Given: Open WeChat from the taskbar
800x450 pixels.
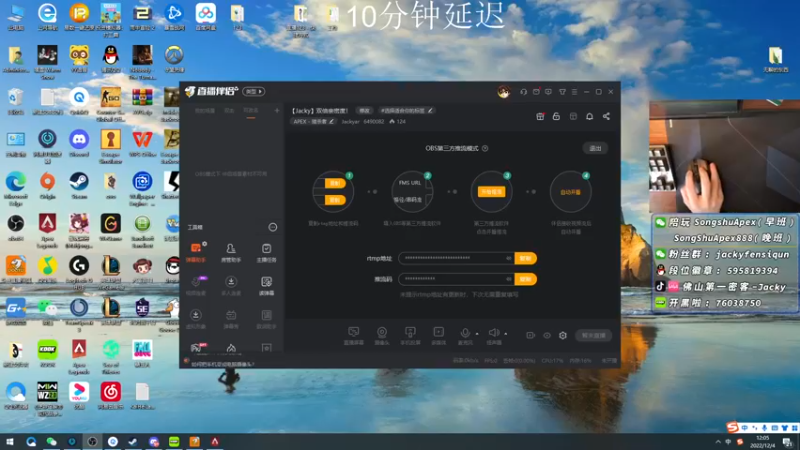Looking at the screenshot, I should pos(52,442).
